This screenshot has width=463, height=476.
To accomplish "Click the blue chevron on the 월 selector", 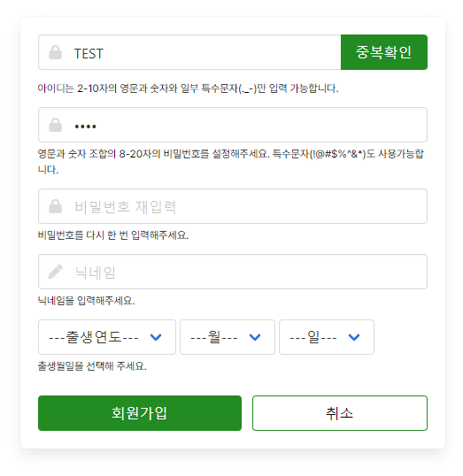I will [255, 337].
